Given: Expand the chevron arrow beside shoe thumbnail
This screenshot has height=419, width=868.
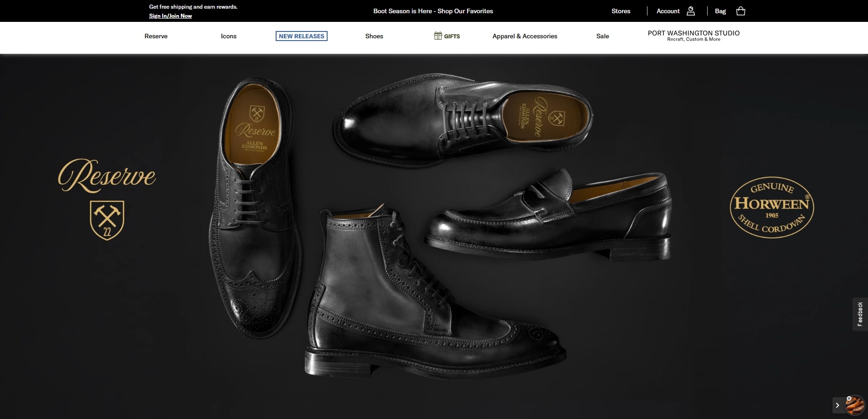Looking at the screenshot, I should coord(837,405).
